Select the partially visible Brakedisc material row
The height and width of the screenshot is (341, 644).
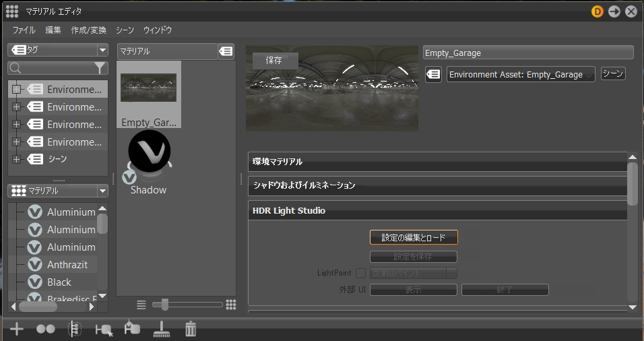point(53,297)
